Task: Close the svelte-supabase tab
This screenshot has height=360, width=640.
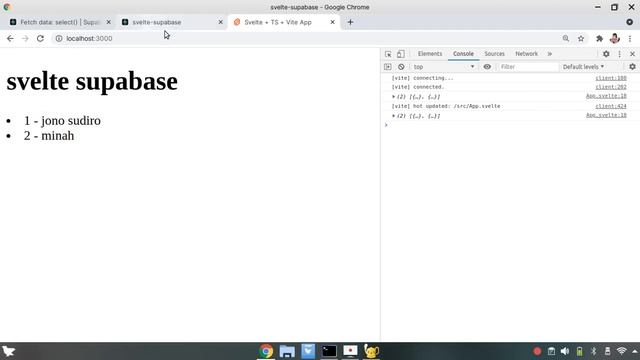Action: pos(220,22)
